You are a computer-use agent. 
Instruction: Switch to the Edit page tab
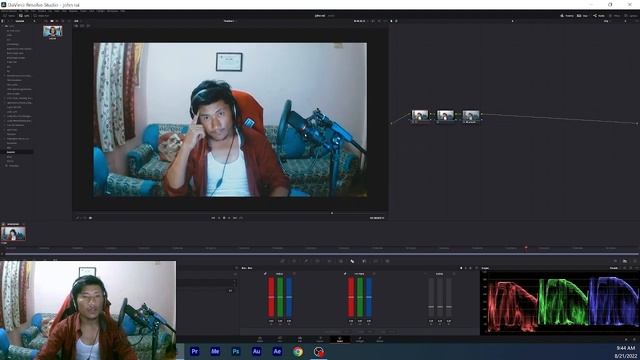point(300,340)
